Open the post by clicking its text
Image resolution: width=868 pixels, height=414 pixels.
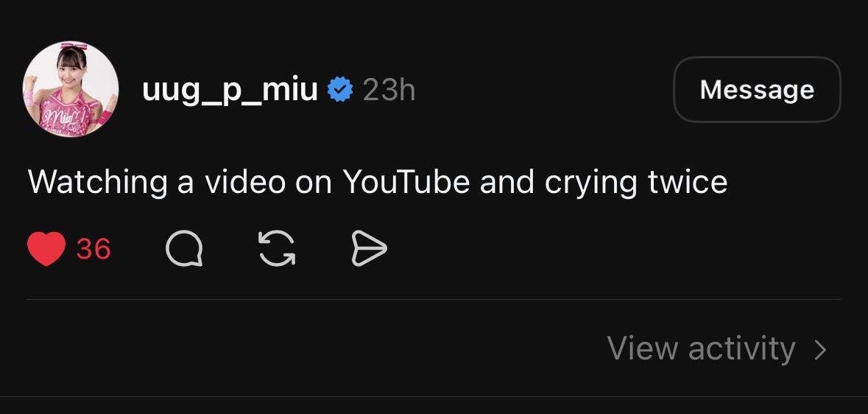(x=378, y=182)
